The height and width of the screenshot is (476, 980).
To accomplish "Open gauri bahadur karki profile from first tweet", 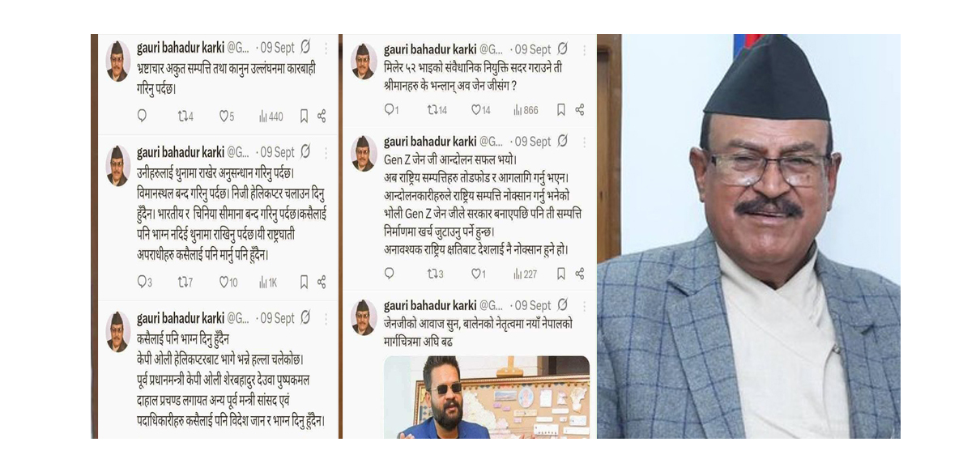I will point(180,48).
